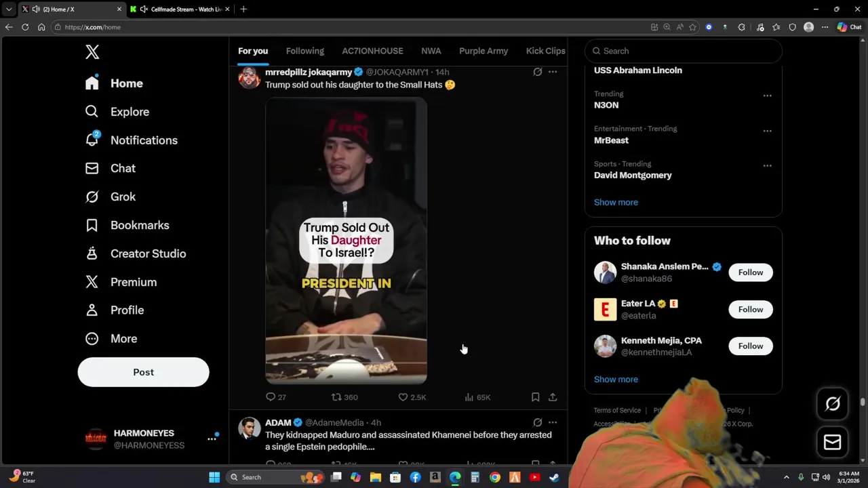The width and height of the screenshot is (868, 488).
Task: Click the Post button
Action: pos(143,372)
